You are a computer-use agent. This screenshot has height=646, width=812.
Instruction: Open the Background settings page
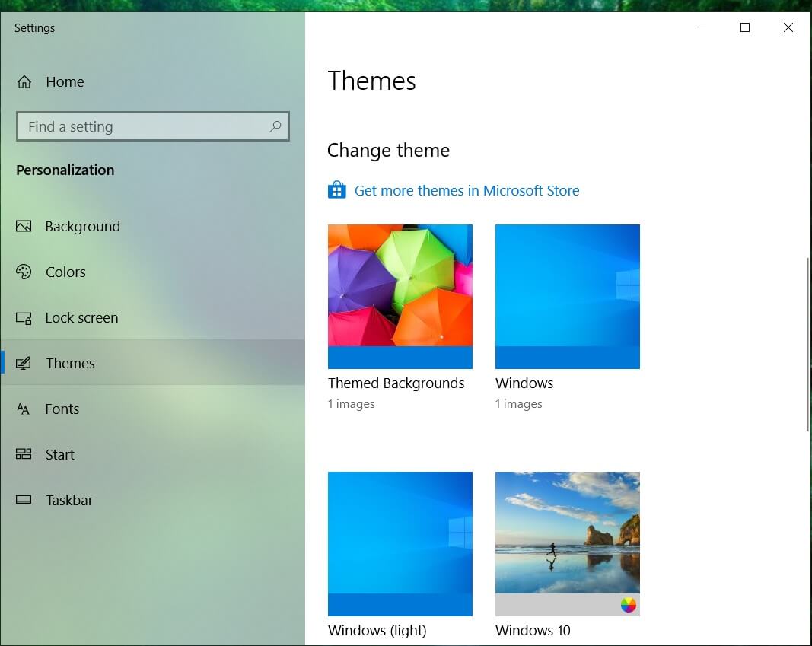153,226
